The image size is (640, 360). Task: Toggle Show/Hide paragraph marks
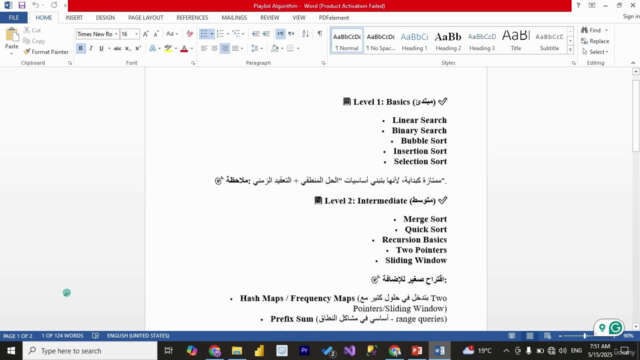[x=320, y=34]
